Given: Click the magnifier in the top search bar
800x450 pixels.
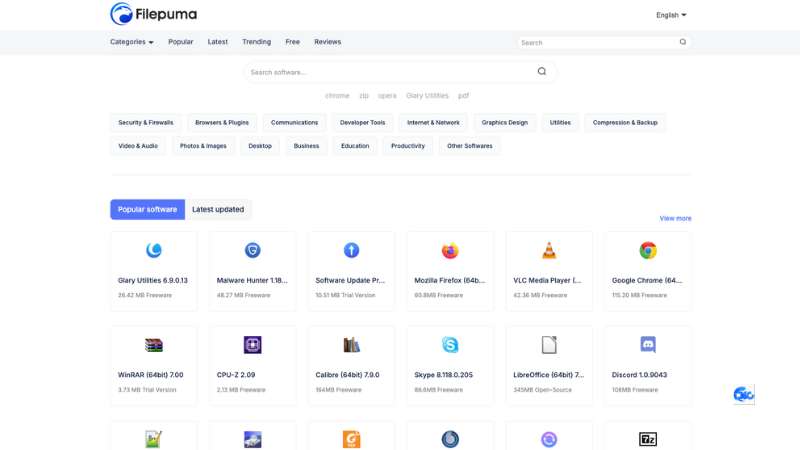Looking at the screenshot, I should (x=683, y=42).
